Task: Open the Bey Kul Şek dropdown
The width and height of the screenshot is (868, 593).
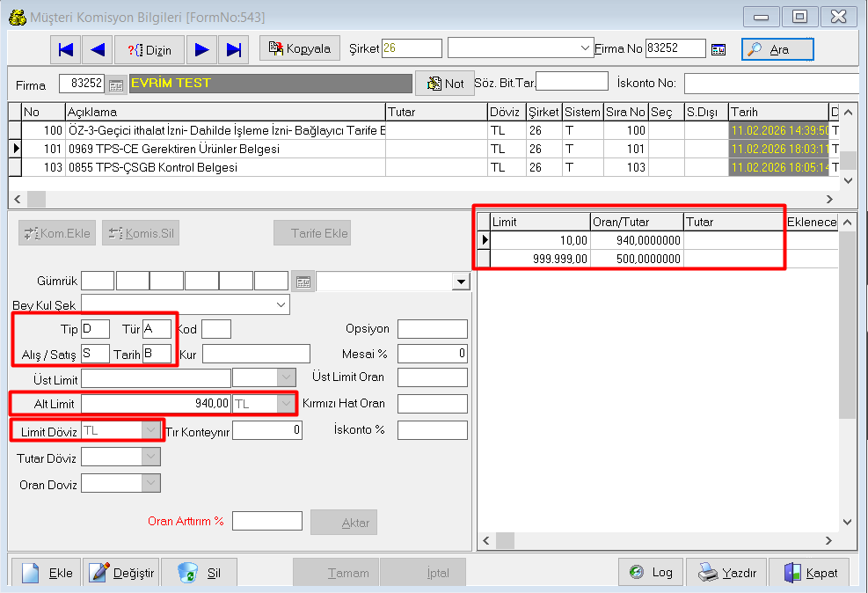Action: point(281,304)
